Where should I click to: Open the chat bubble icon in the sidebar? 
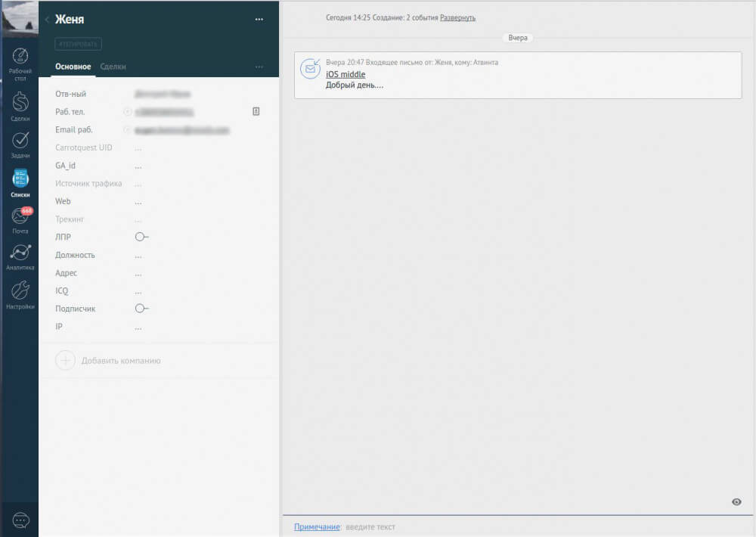(20, 520)
